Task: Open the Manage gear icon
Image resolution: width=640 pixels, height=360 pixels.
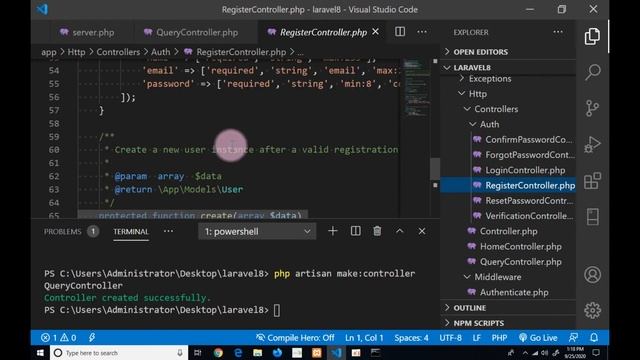Action: tap(592, 310)
